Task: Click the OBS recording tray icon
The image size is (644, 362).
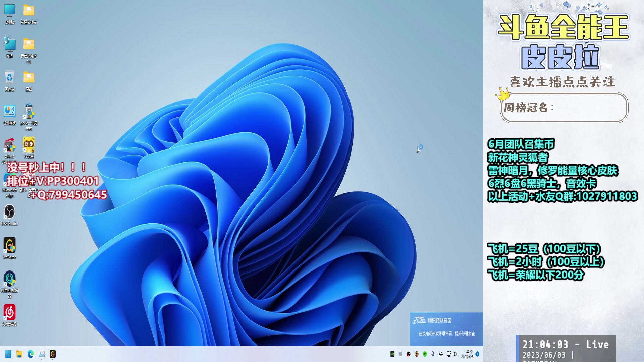Action: coord(409,354)
